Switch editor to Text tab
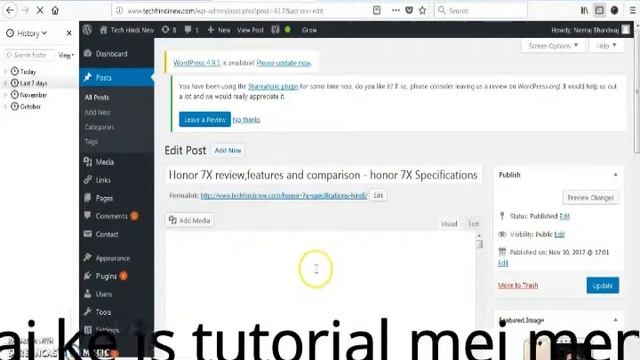640x360 pixels. point(473,224)
